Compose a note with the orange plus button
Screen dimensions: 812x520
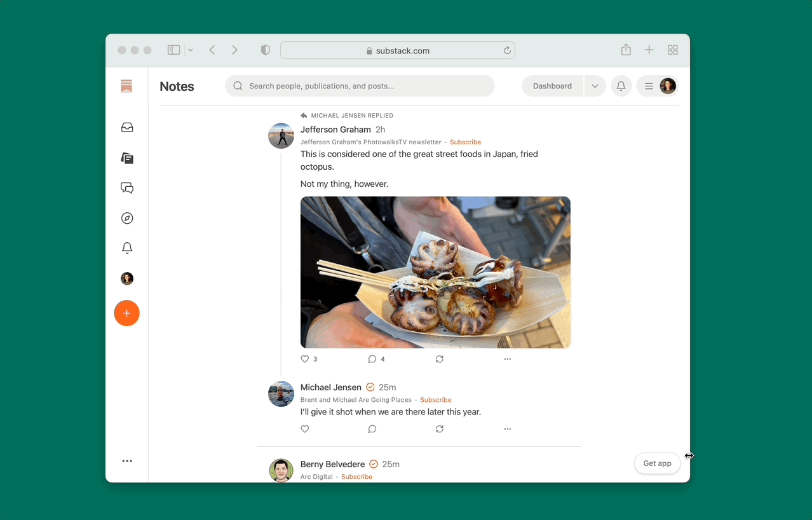point(126,313)
